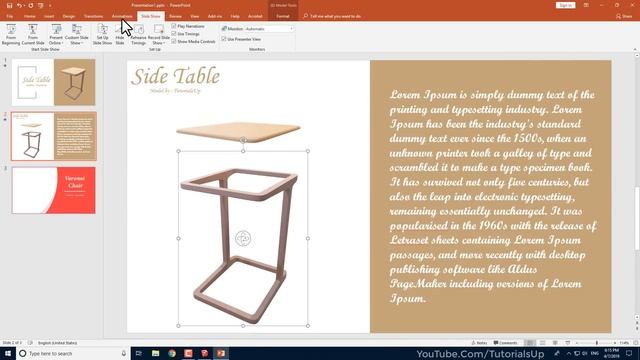Open Action Center notifications icon
This screenshot has height=360, width=640.
[x=629, y=353]
